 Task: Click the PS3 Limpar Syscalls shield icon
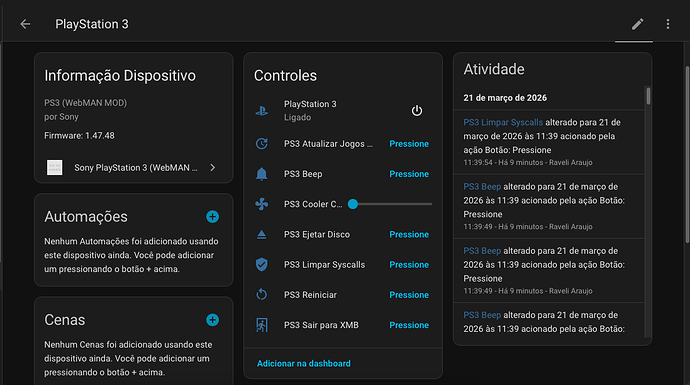point(261,264)
